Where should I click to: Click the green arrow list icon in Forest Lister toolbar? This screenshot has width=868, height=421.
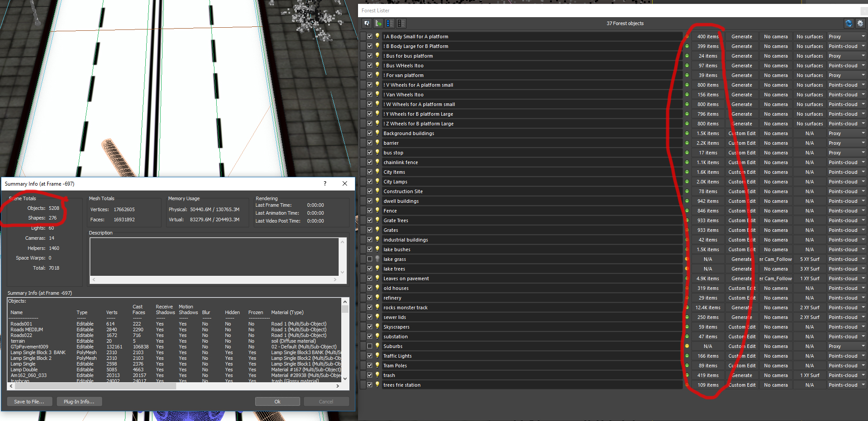(x=378, y=23)
